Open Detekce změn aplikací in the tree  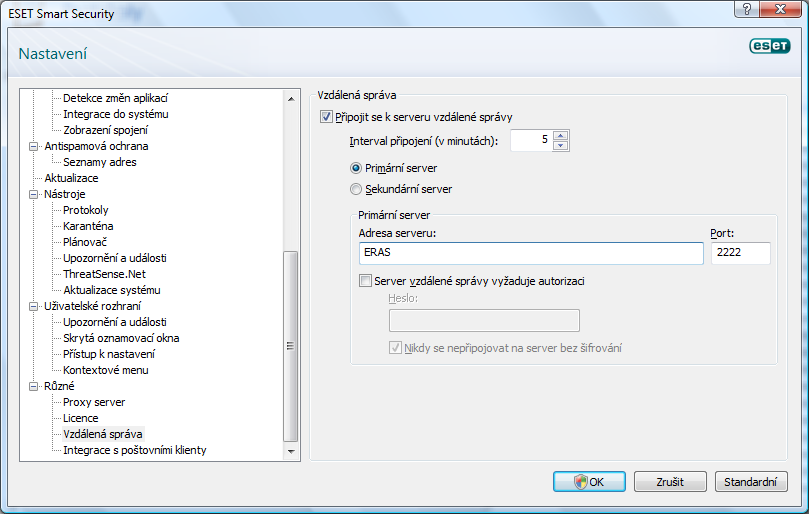pyautogui.click(x=115, y=98)
